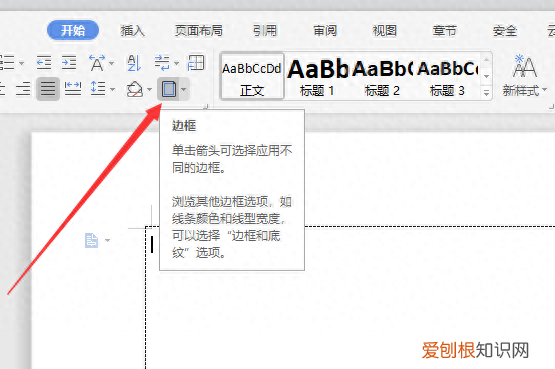Image resolution: width=555 pixels, height=369 pixels.
Task: Open the 页面布局 tab
Action: [x=199, y=31]
